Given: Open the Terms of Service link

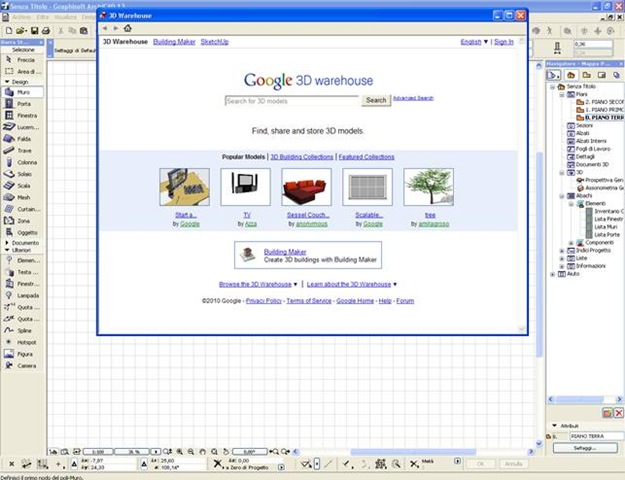Looking at the screenshot, I should click(309, 301).
